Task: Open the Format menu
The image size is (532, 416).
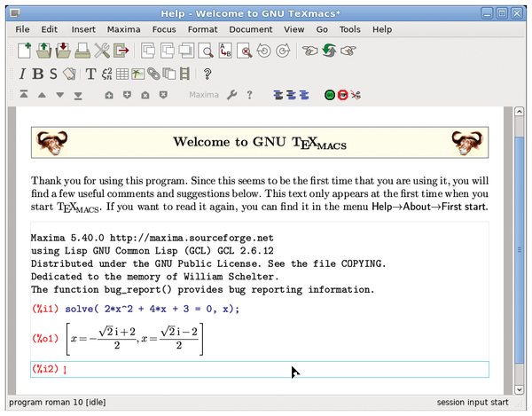Action: point(202,29)
